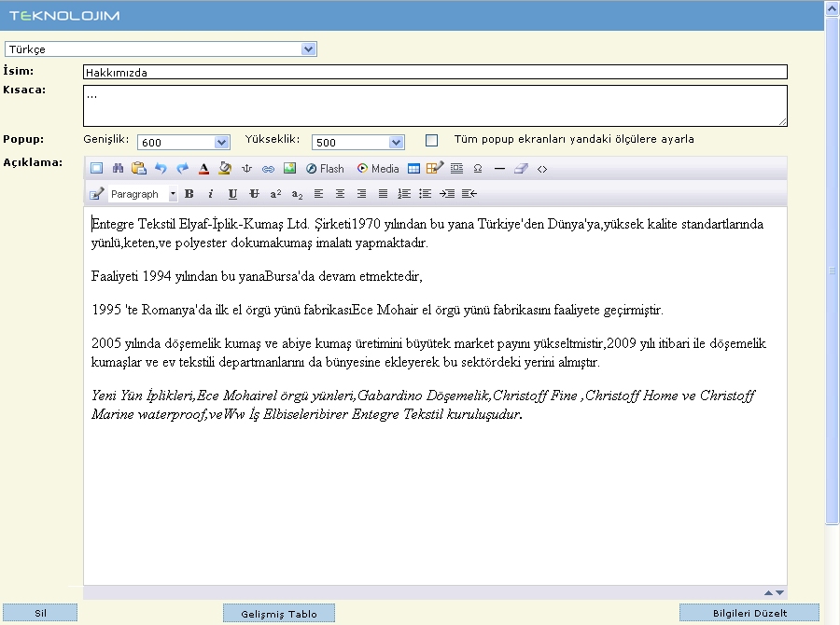This screenshot has height=625, width=840.
Task: Justify the text
Action: coord(383,194)
